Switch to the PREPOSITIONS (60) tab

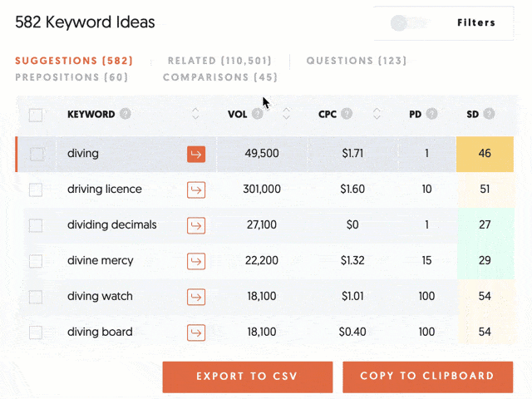71,77
